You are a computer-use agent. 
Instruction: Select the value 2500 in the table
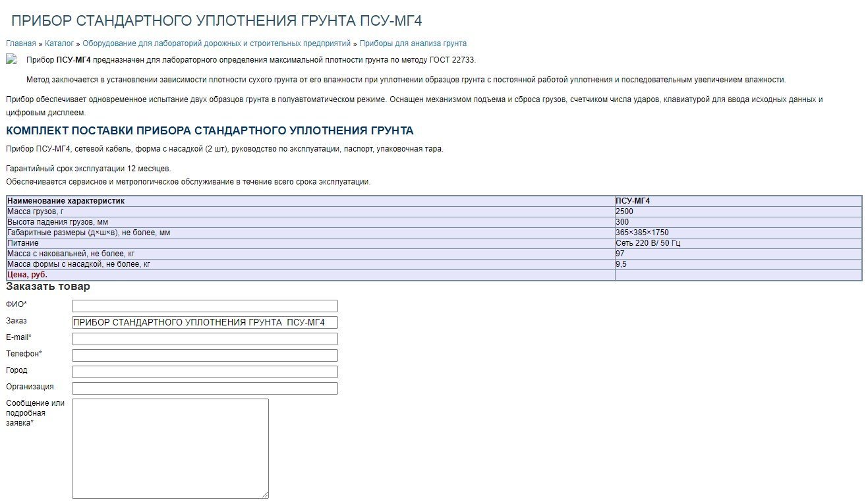(624, 211)
